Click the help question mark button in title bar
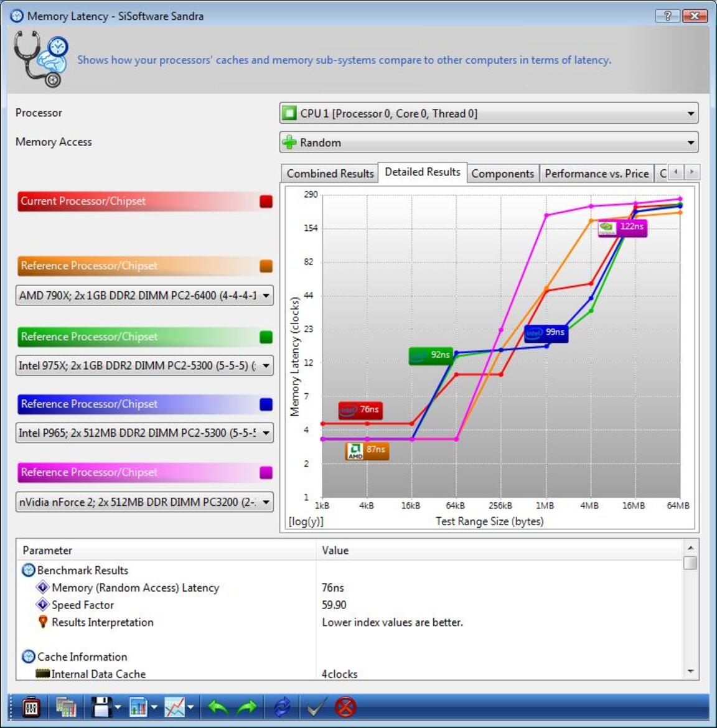The width and height of the screenshot is (717, 728). click(x=667, y=16)
